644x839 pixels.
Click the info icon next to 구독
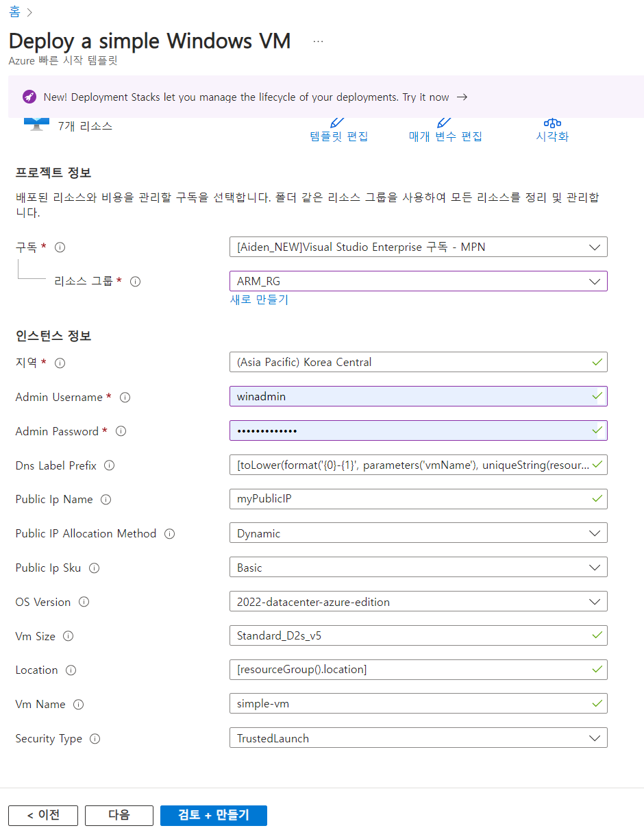(60, 247)
